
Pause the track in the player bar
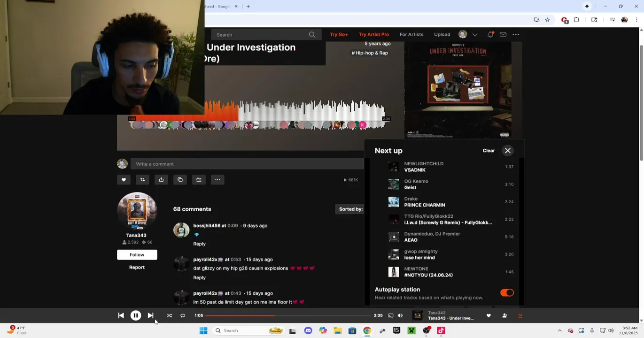pyautogui.click(x=136, y=315)
